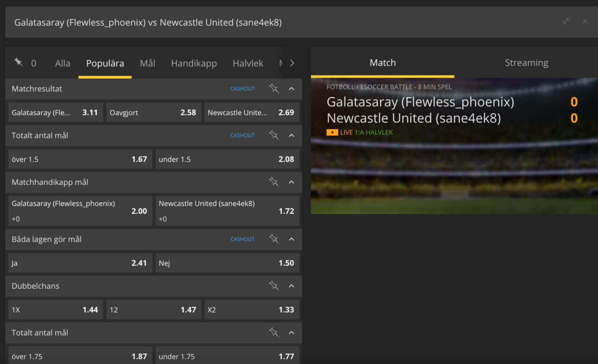The image size is (598, 364).
Task: Select Ja at odds 2.41
Action: click(80, 263)
